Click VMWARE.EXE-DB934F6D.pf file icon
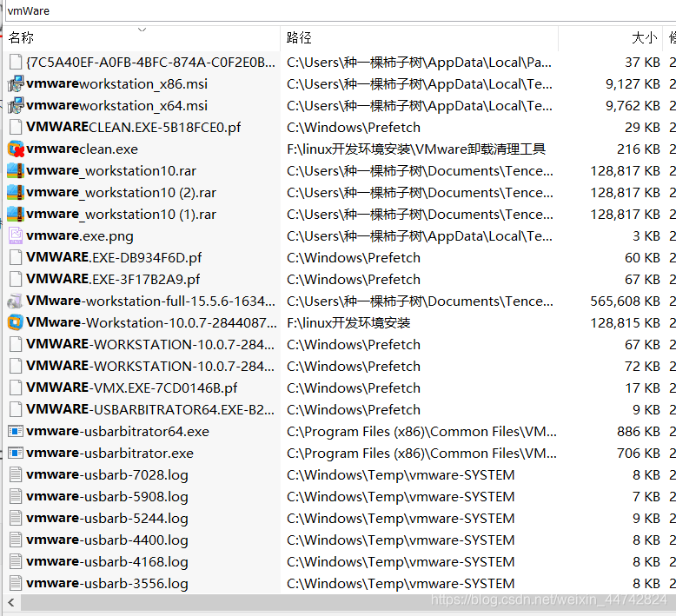 [16, 257]
